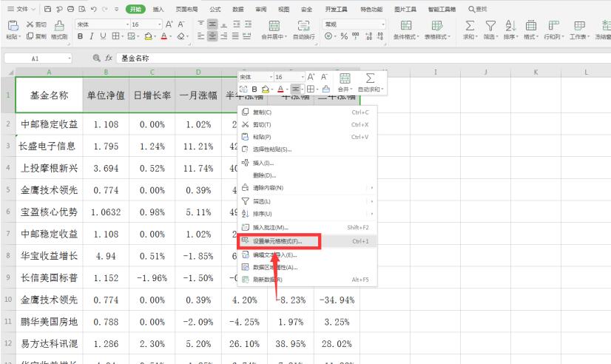
Task: Click the Sum (求和) sigma icon in ribbon
Action: [470, 26]
